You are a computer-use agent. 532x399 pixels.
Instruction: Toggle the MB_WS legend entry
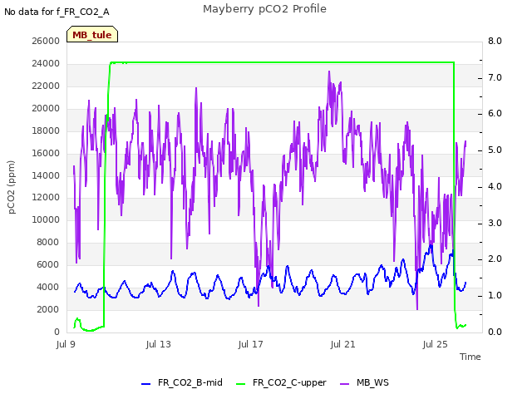pyautogui.click(x=364, y=382)
